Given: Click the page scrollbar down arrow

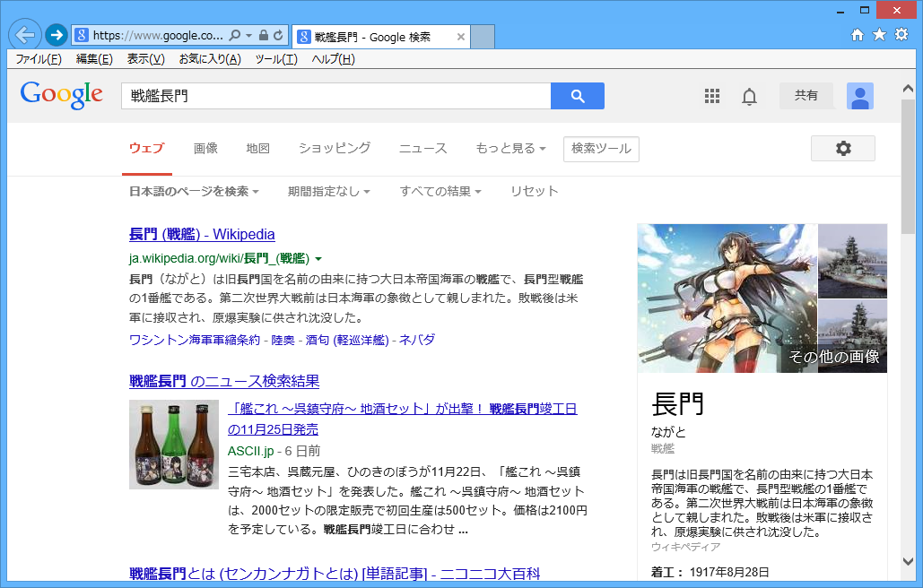Looking at the screenshot, I should pos(909,561).
